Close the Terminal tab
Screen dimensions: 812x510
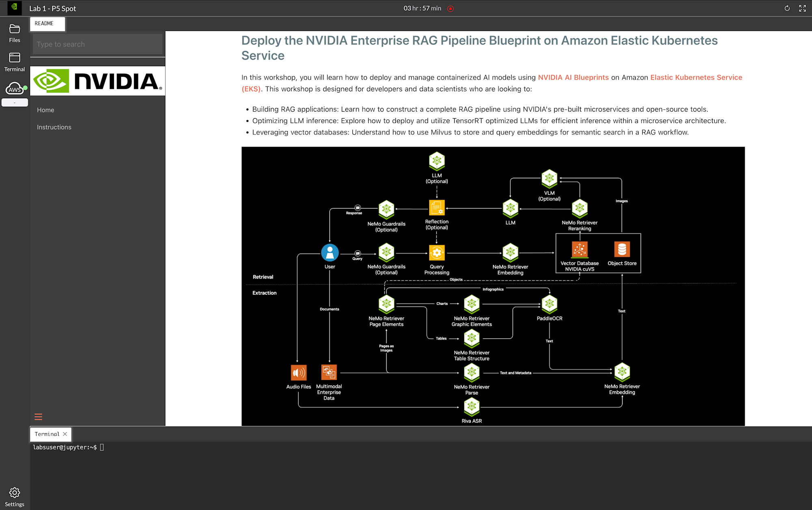[x=65, y=434]
